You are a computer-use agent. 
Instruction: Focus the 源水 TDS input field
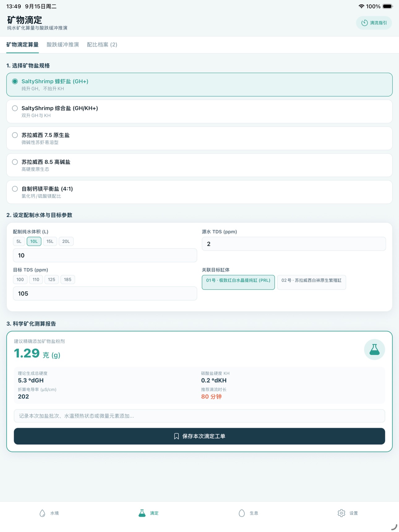point(294,244)
